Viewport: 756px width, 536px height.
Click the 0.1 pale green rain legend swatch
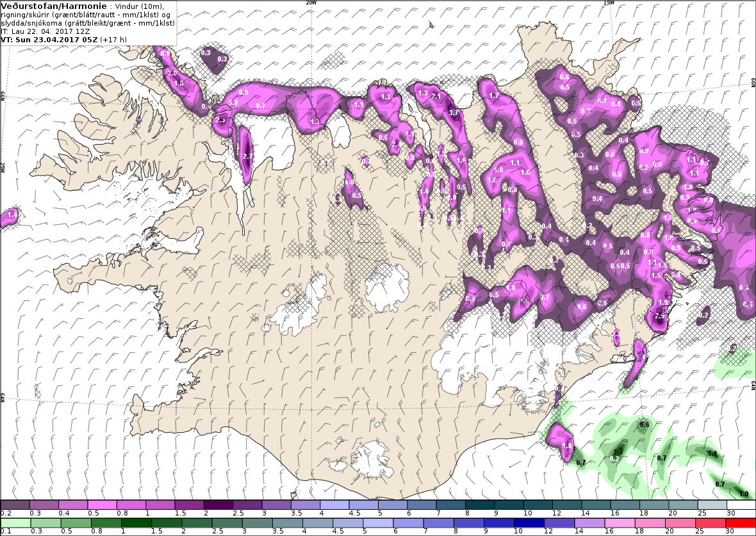[15, 523]
